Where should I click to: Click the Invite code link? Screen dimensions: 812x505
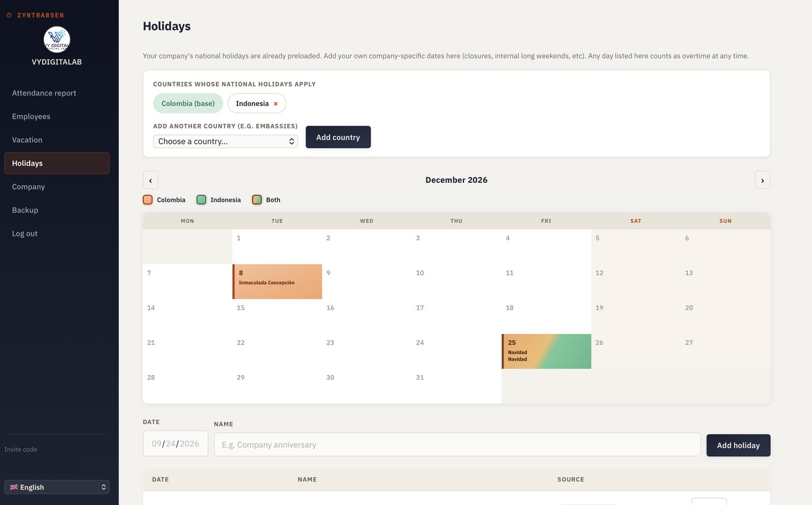coord(21,449)
